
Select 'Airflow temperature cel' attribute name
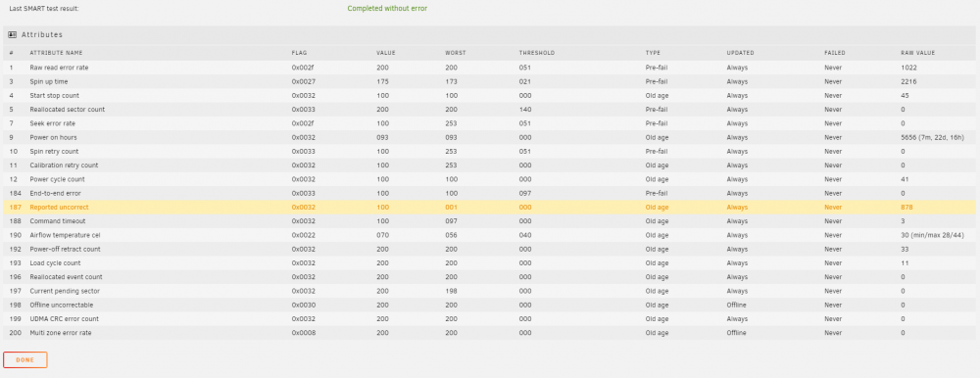coord(66,235)
